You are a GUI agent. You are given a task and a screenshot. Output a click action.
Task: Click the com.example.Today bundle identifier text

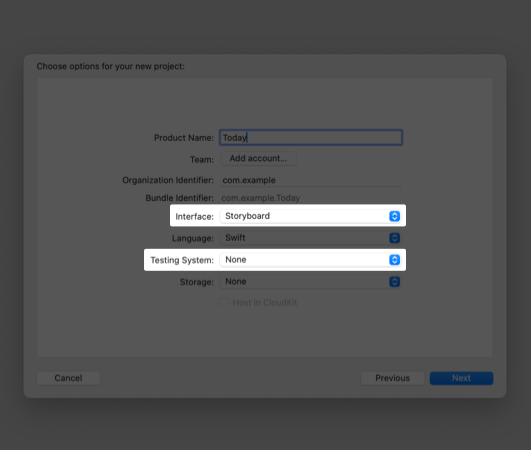coord(261,198)
